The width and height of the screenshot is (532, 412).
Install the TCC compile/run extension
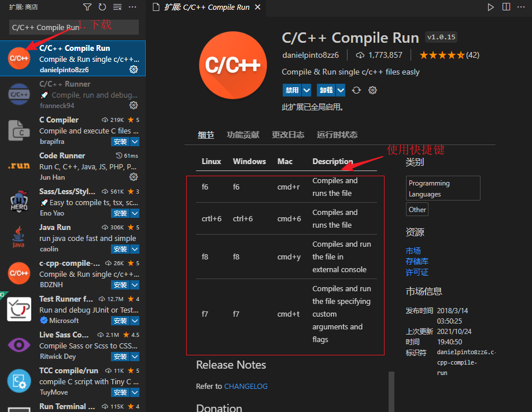pyautogui.click(x=120, y=392)
